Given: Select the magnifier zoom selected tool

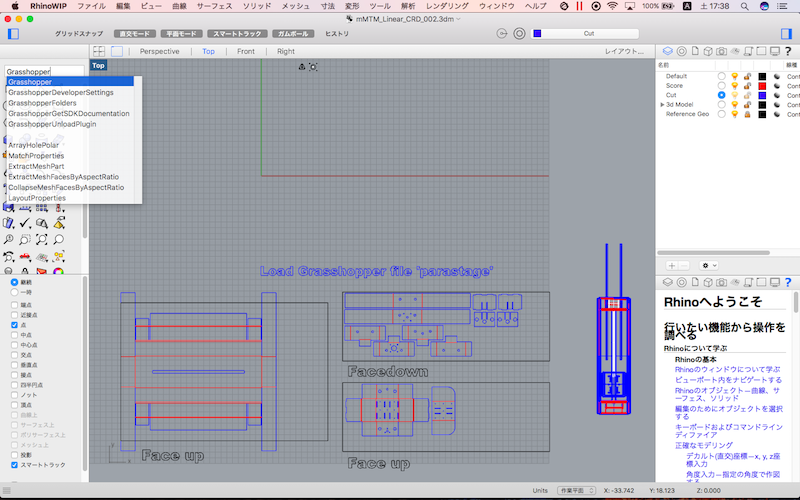Looking at the screenshot, I should (59, 239).
